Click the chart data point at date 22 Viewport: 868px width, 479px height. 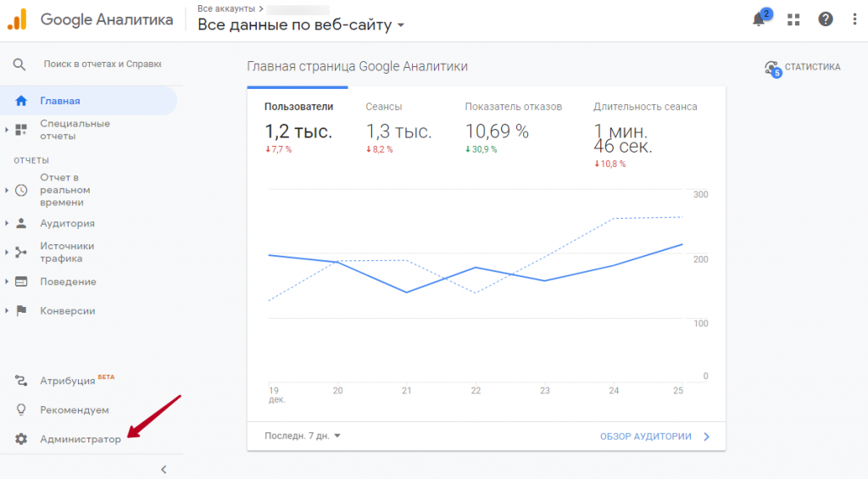[476, 267]
